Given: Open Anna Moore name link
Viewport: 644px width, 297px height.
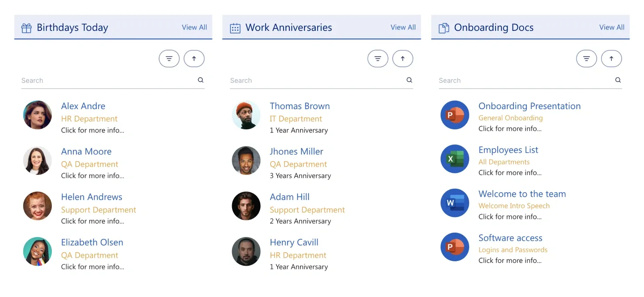Looking at the screenshot, I should coord(86,152).
